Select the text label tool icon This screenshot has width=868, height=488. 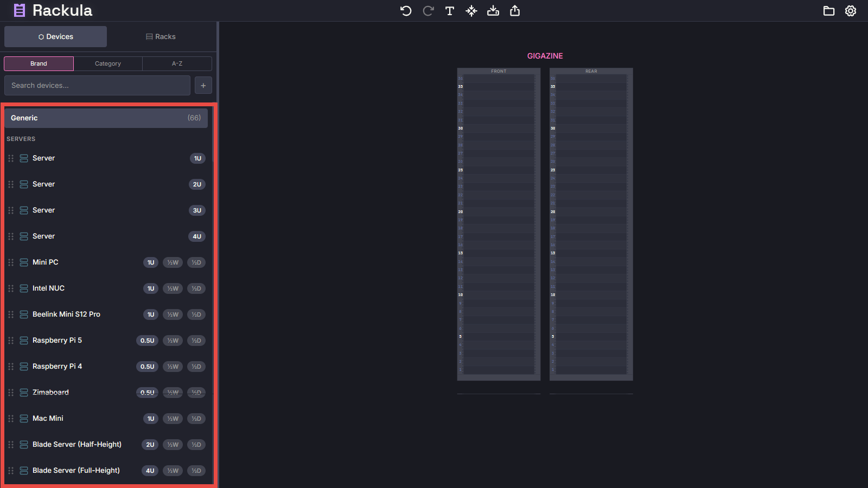[450, 11]
